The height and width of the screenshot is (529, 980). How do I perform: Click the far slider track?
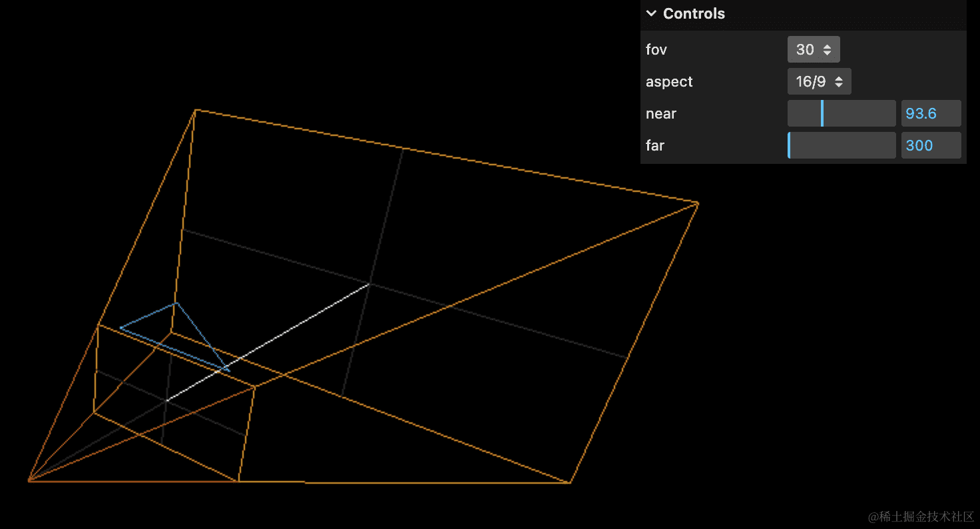click(x=842, y=145)
